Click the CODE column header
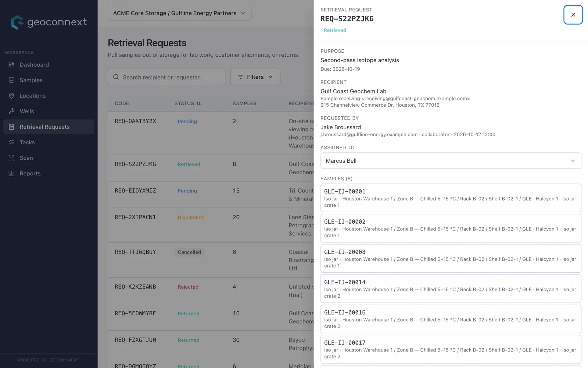The image size is (588, 368). click(x=122, y=103)
